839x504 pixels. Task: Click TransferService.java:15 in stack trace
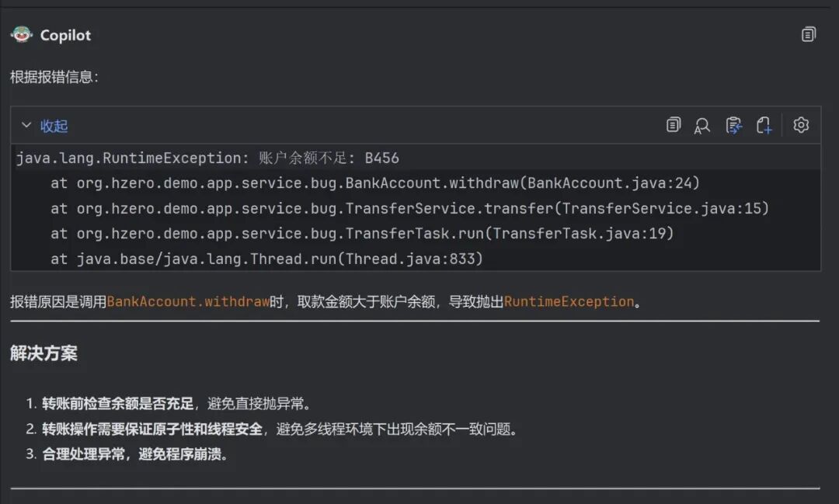(665, 208)
